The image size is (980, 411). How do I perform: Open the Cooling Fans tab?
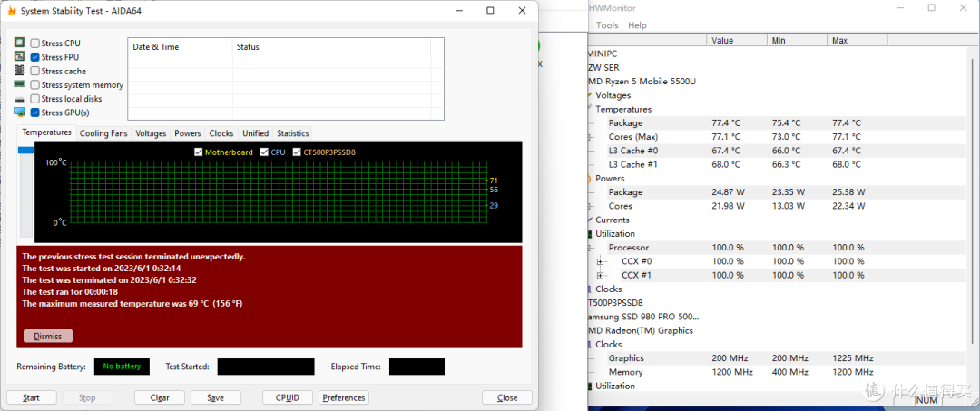(103, 133)
